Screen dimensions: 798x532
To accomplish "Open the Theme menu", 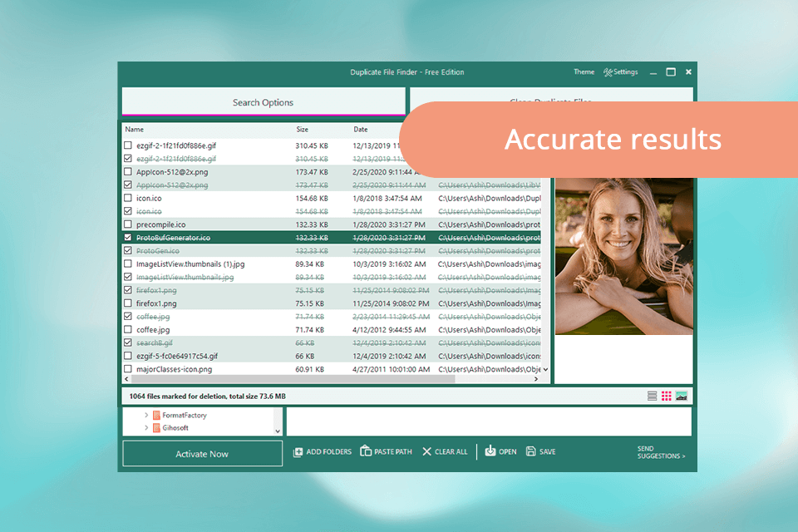I will click(584, 72).
